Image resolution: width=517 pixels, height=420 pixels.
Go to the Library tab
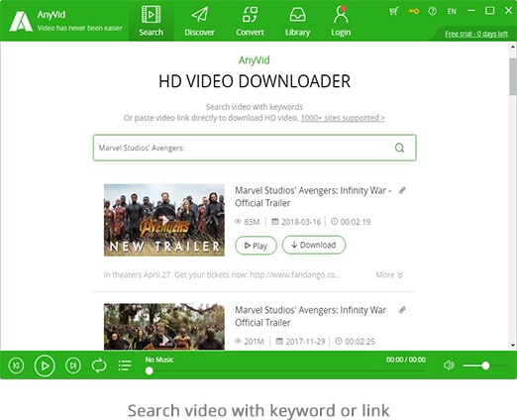point(297,21)
